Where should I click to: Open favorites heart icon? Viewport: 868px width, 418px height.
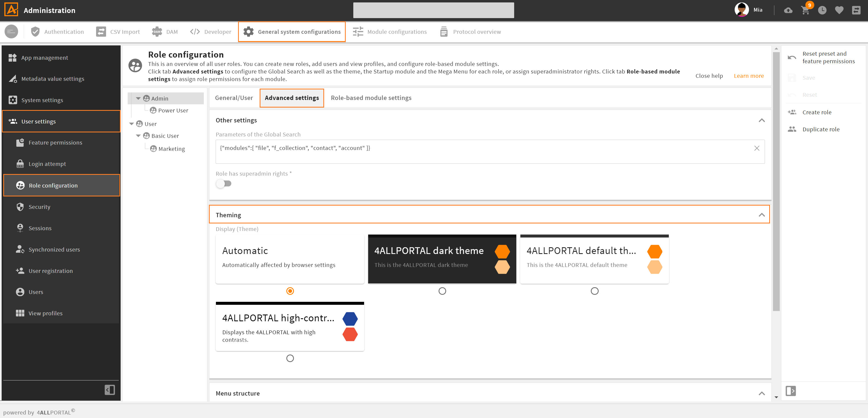click(x=839, y=10)
